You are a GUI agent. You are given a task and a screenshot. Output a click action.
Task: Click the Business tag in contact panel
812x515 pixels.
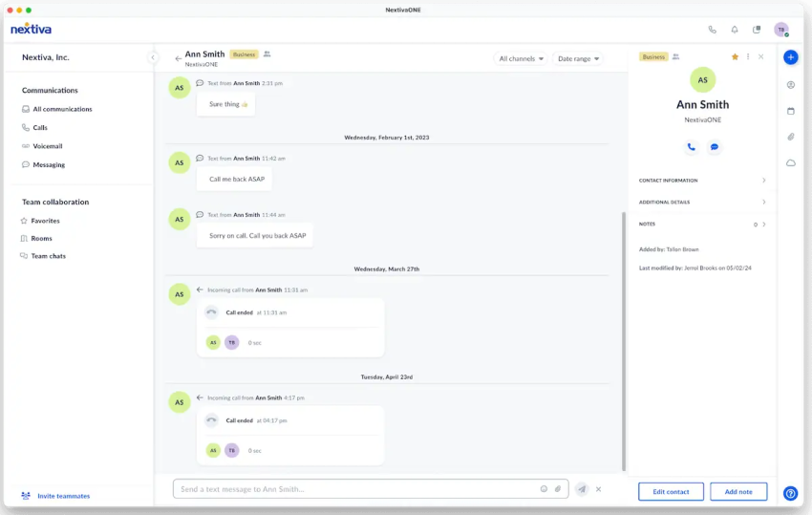coord(653,57)
